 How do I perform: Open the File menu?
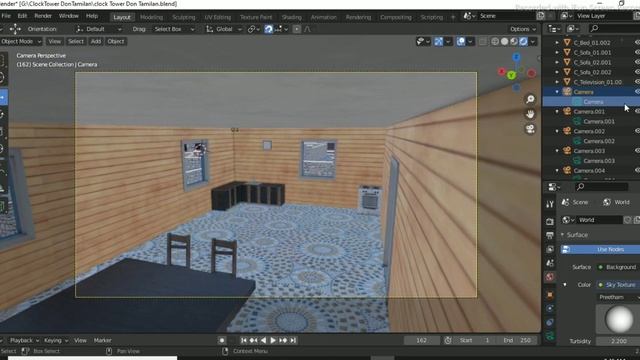(x=6, y=16)
